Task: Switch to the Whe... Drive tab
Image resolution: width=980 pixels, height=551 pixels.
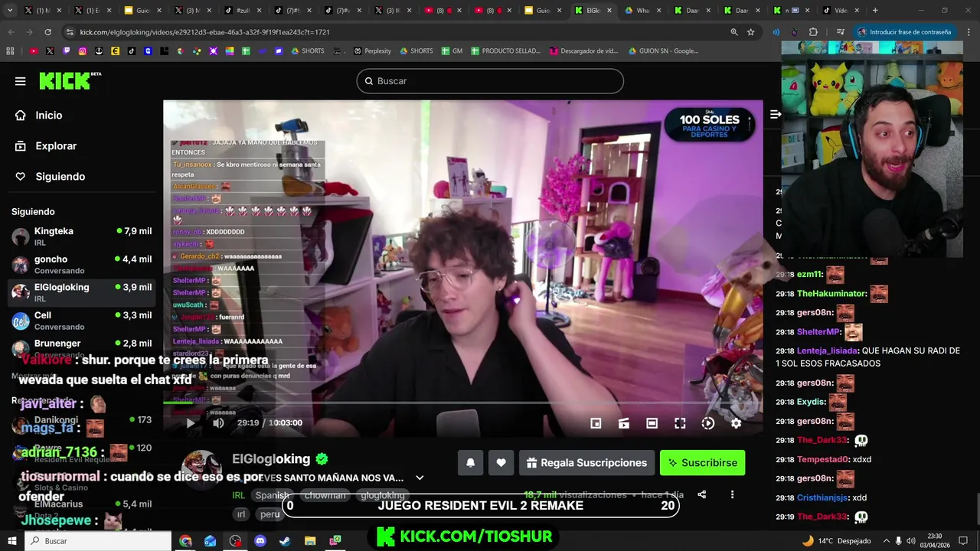Action: click(642, 10)
